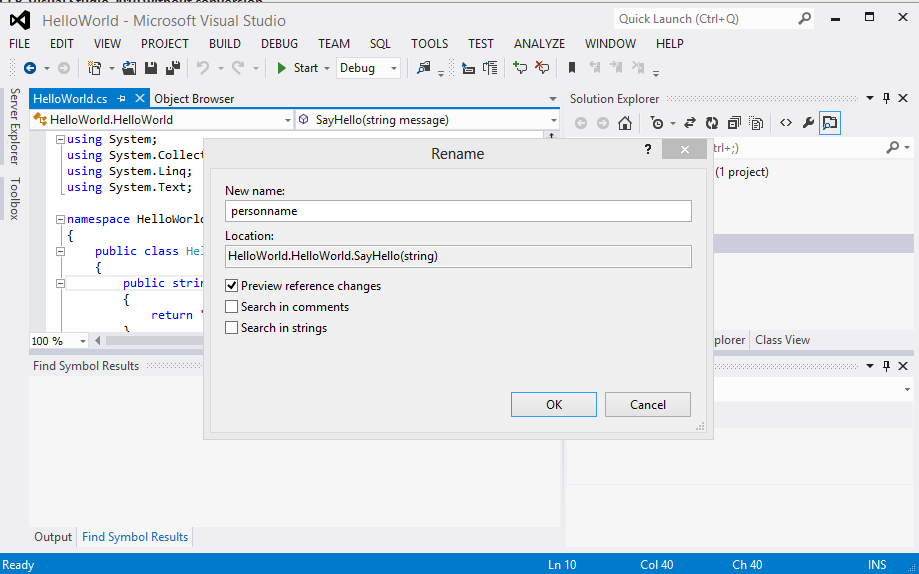
Task: Click the Undo arrow icon
Action: (x=203, y=68)
